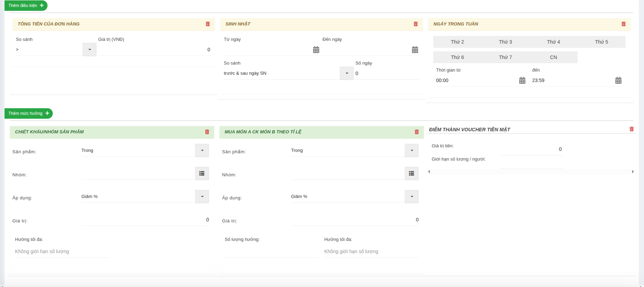Delete the Điểm thành voucher tiền mặt reward
Image resolution: width=644 pixels, height=287 pixels.
[x=631, y=129]
